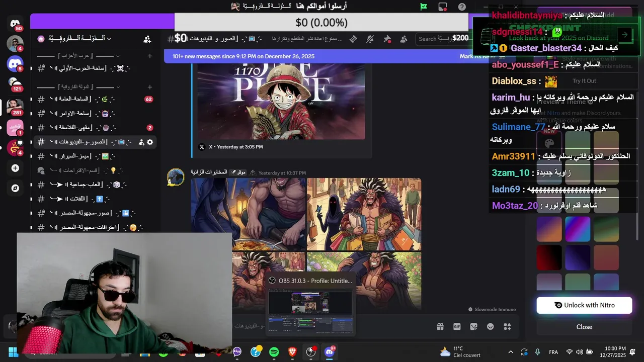Open the pink server icon with 1 badge

[x=15, y=128]
